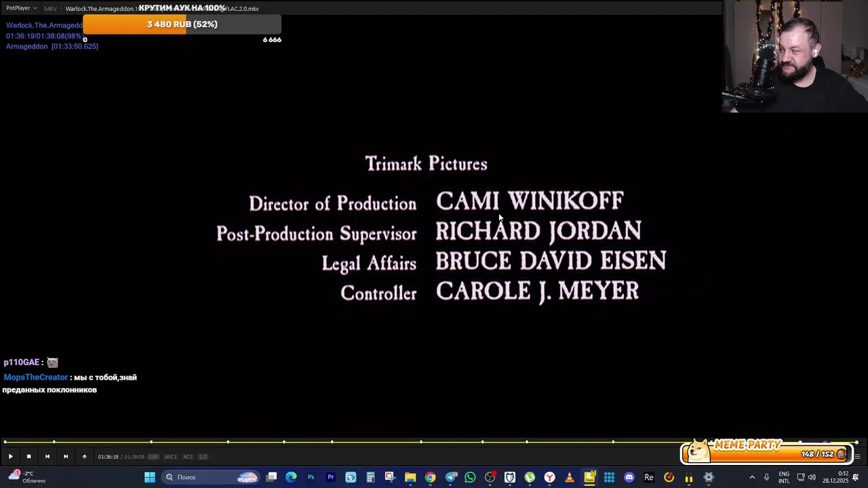The height and width of the screenshot is (488, 868).
Task: Open the Windows Start menu
Action: [150, 477]
